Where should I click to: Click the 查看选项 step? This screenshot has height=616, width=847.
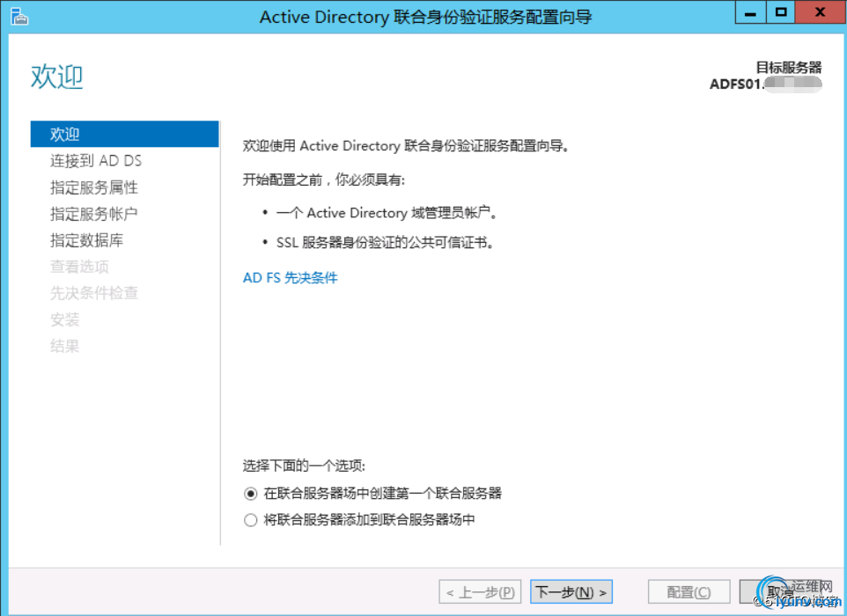79,266
